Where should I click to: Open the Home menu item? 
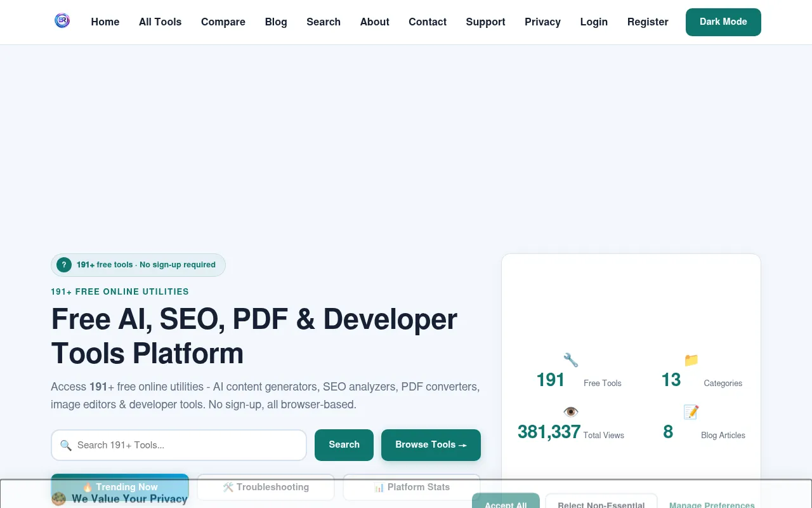tap(105, 22)
